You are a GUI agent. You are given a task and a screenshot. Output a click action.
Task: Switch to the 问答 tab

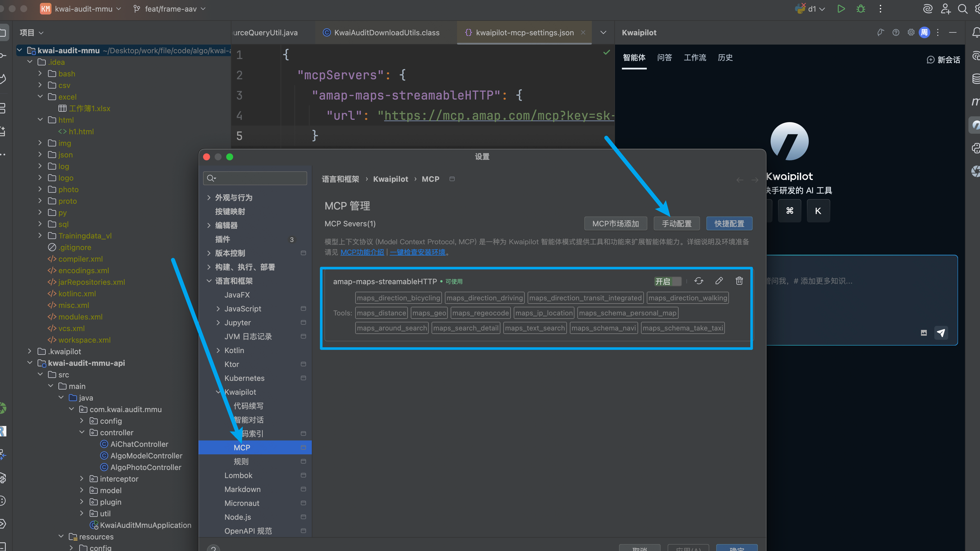tap(664, 58)
